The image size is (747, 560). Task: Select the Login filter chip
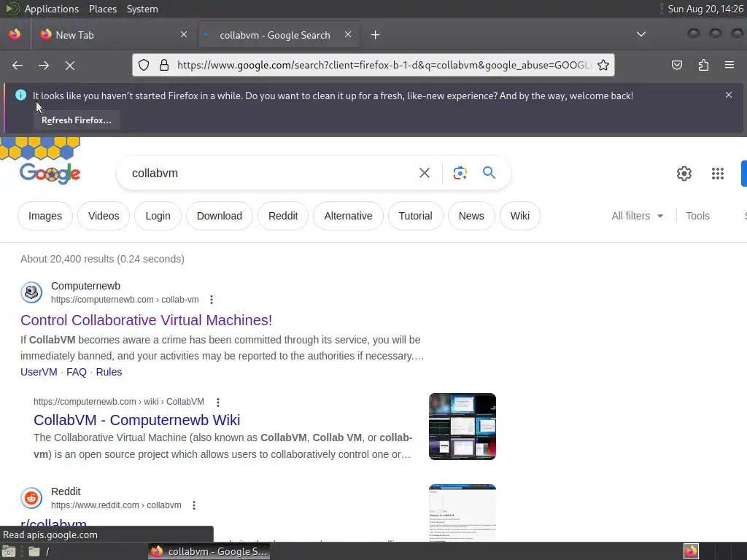158,216
